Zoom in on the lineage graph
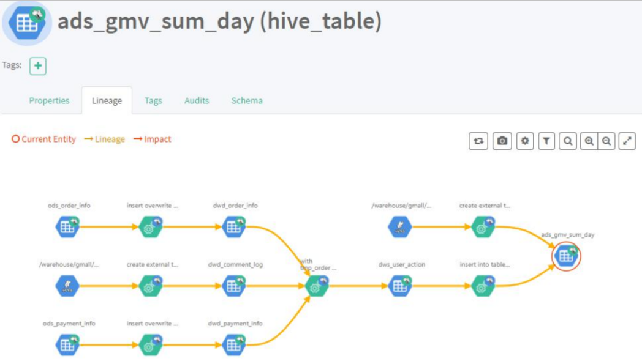Viewport: 642px width, 364px height. 589,141
